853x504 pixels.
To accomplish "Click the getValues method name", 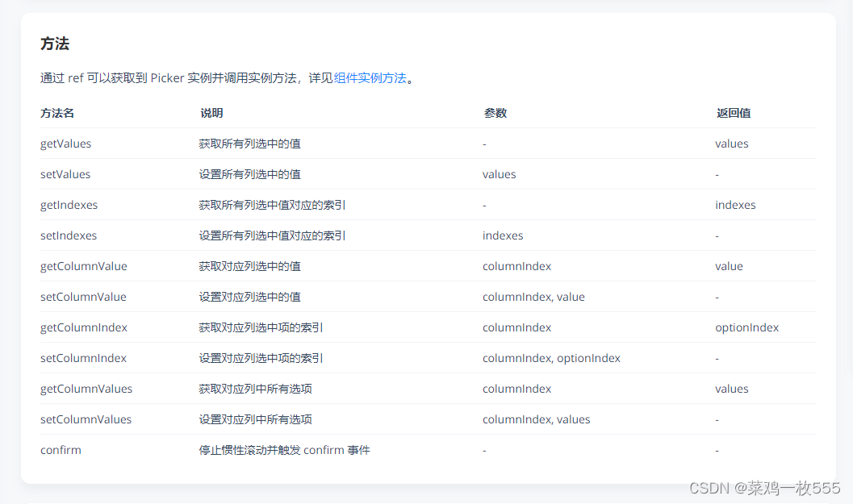I will pos(65,144).
